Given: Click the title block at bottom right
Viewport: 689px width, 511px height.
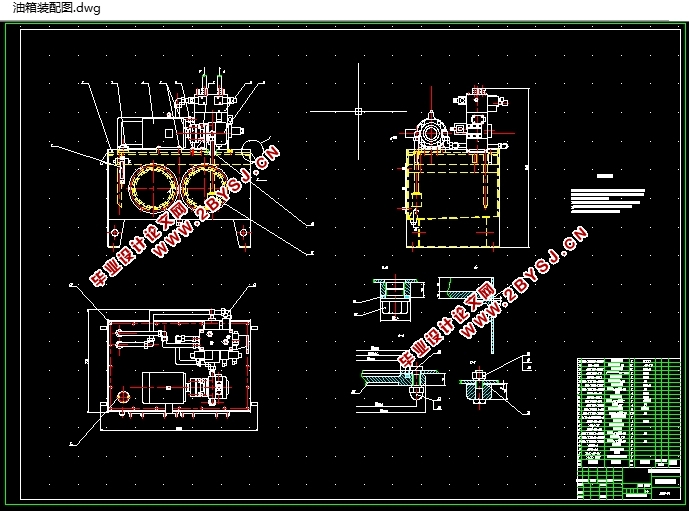Looking at the screenshot, I should tap(629, 483).
